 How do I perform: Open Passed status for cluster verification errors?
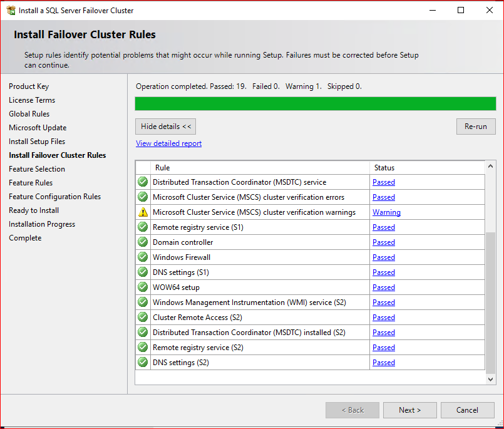click(383, 197)
